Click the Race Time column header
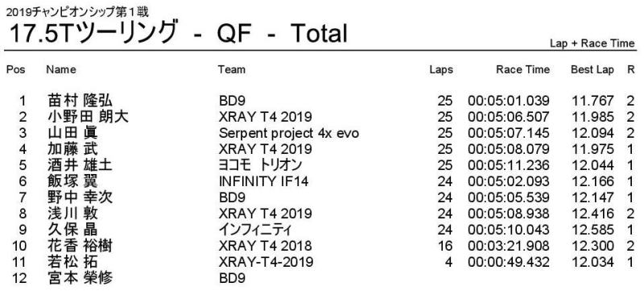Image resolution: width=644 pixels, height=295 pixels. 522,69
